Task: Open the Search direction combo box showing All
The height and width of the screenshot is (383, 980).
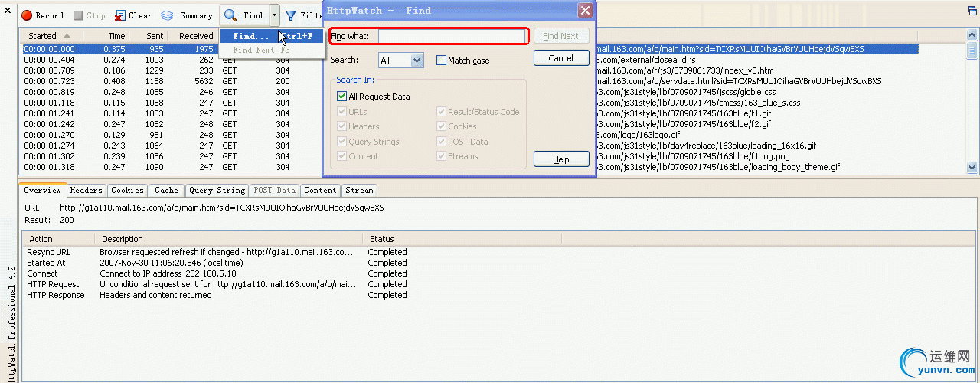Action: coord(400,60)
